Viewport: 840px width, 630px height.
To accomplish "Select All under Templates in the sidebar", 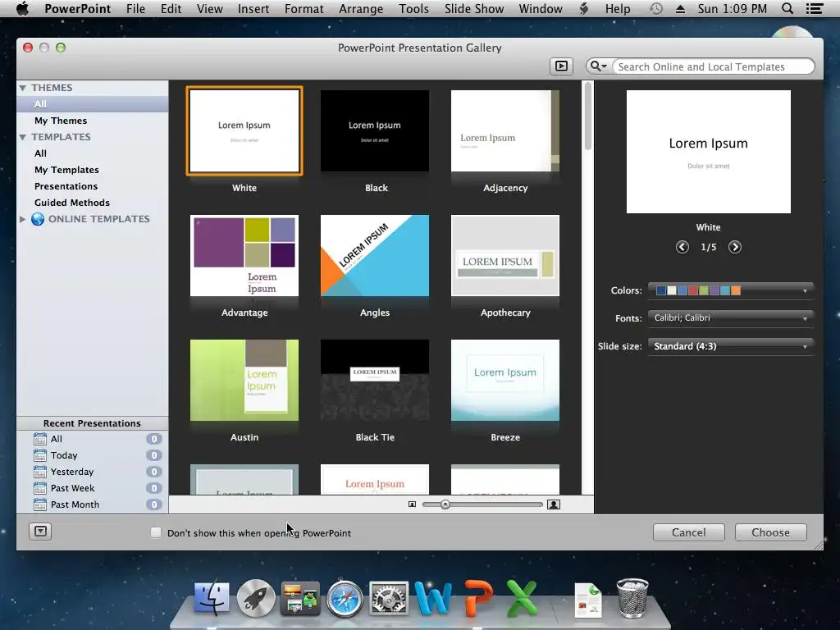I will 40,153.
